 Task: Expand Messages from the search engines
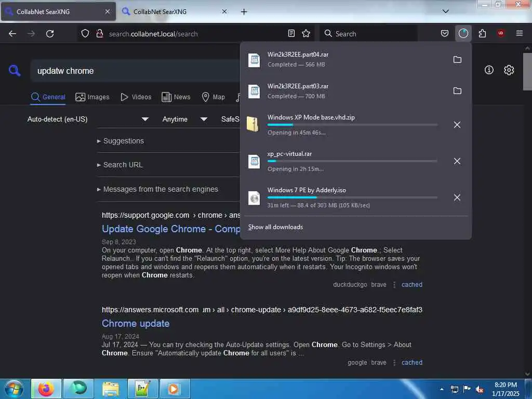pos(157,189)
